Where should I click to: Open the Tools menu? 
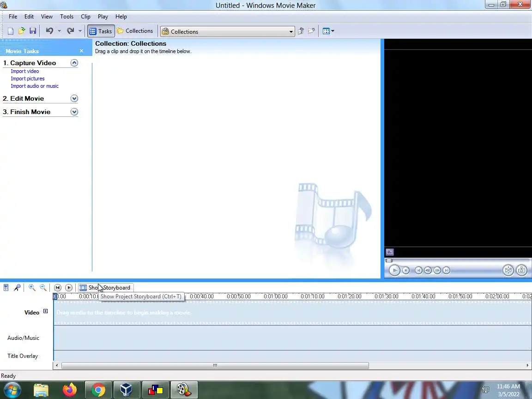66,17
